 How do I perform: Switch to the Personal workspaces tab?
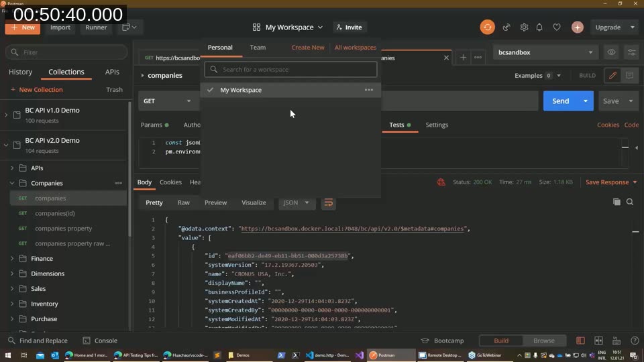[x=220, y=48]
